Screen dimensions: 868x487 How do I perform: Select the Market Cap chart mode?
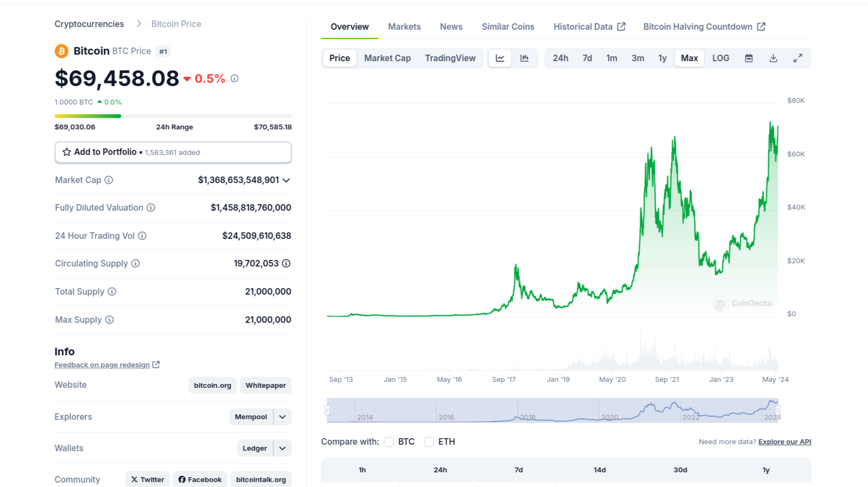coord(387,58)
